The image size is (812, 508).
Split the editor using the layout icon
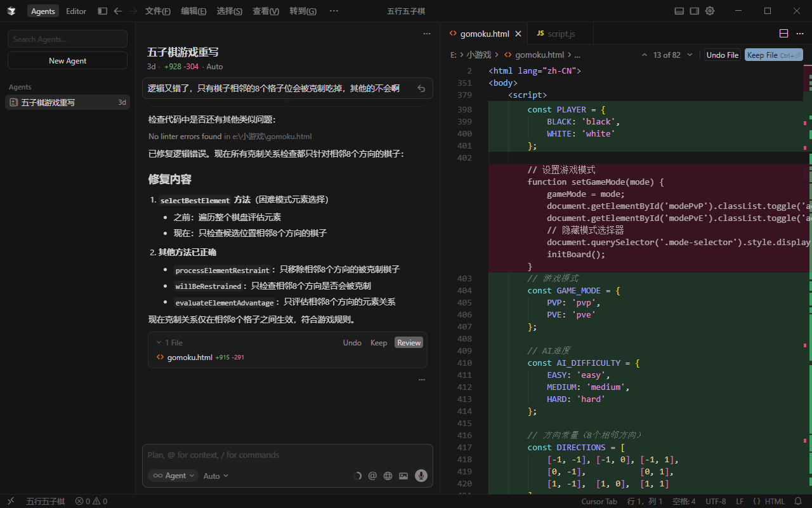(783, 34)
